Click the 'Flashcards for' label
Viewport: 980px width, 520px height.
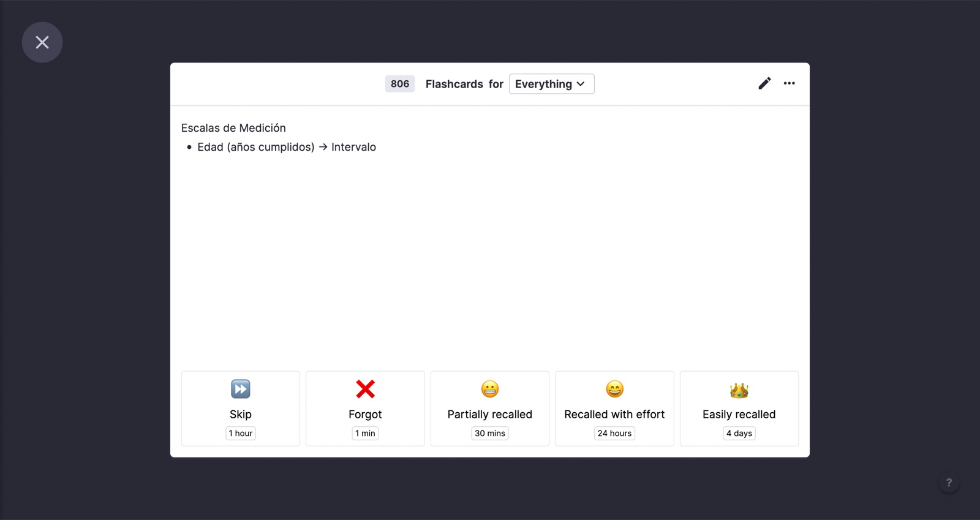tap(464, 84)
